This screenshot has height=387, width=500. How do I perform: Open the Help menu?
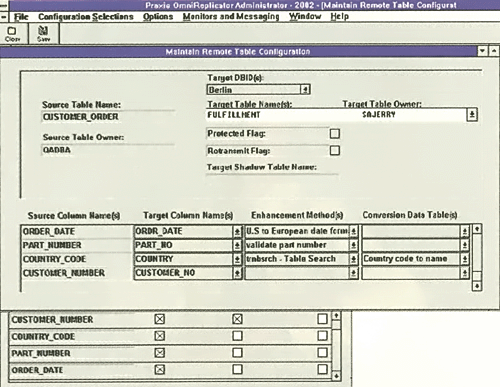coord(339,17)
